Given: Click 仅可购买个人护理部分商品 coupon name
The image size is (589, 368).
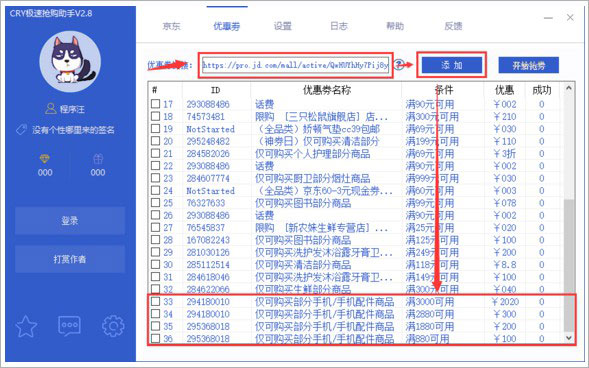Looking at the screenshot, I should click(313, 154).
